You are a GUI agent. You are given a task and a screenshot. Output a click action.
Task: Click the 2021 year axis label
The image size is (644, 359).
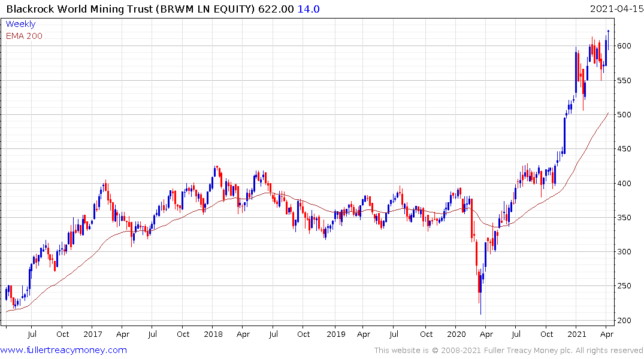tap(577, 334)
